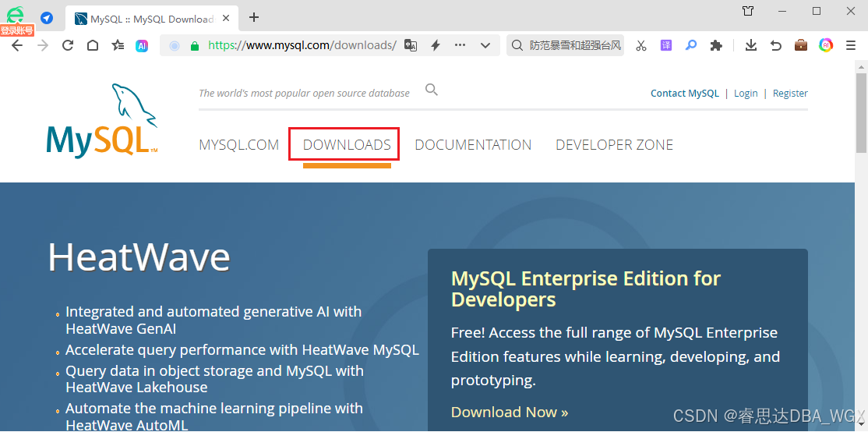This screenshot has width=868, height=432.
Task: Click the URL in the address bar
Action: 302,45
